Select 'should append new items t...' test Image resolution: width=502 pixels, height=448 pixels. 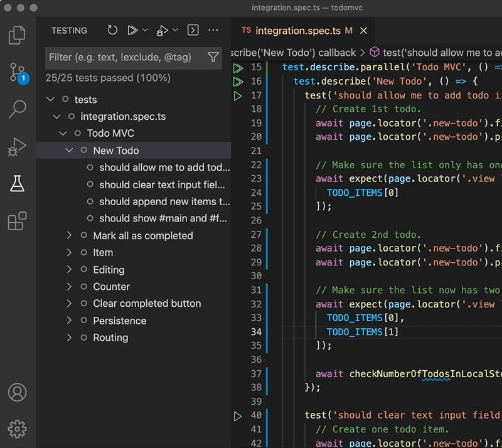click(x=164, y=201)
